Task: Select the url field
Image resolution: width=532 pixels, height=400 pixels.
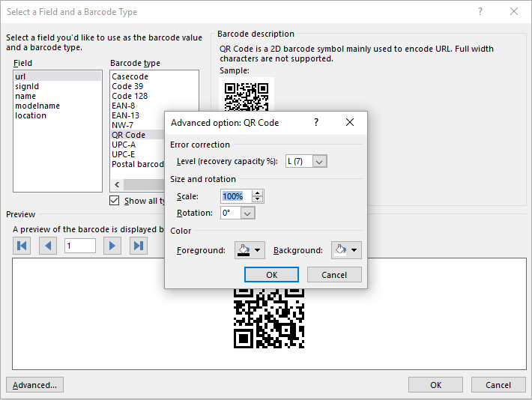Action: 58,76
